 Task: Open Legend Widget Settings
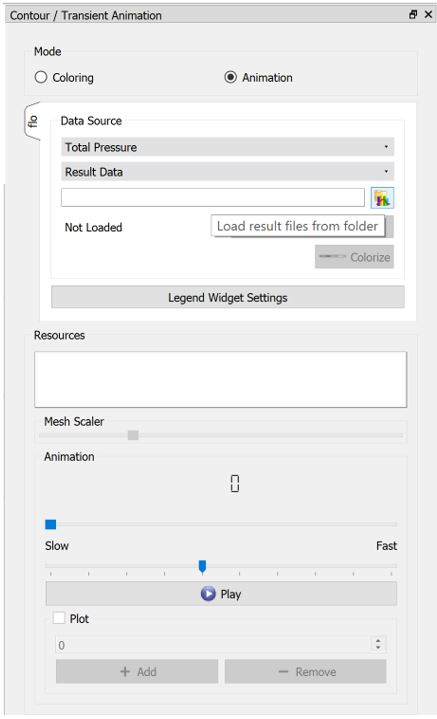(x=227, y=297)
